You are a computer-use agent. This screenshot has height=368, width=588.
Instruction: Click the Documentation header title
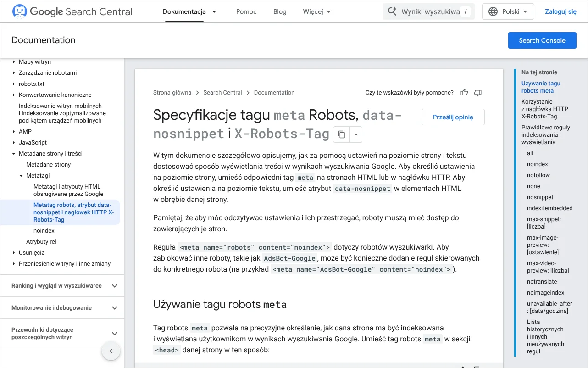(x=44, y=40)
